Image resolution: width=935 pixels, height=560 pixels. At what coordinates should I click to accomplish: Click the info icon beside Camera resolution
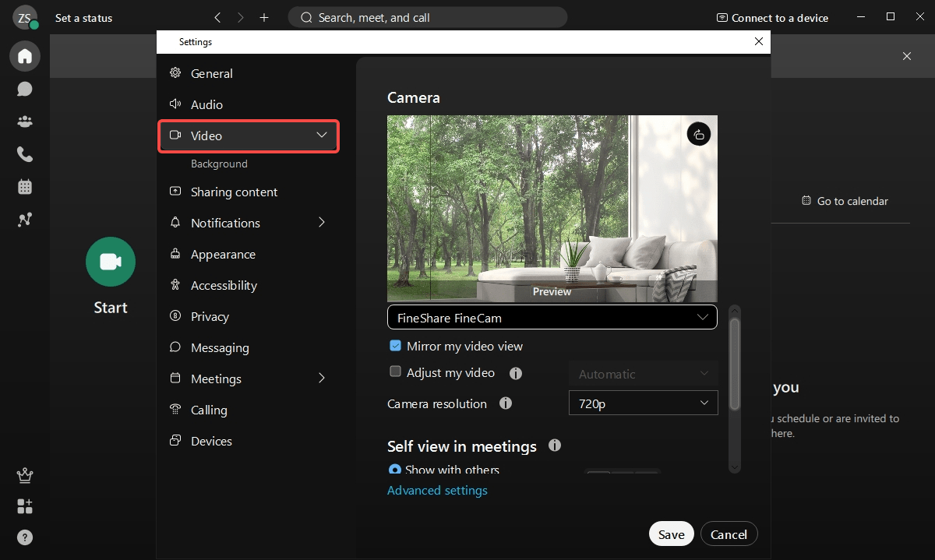[505, 403]
